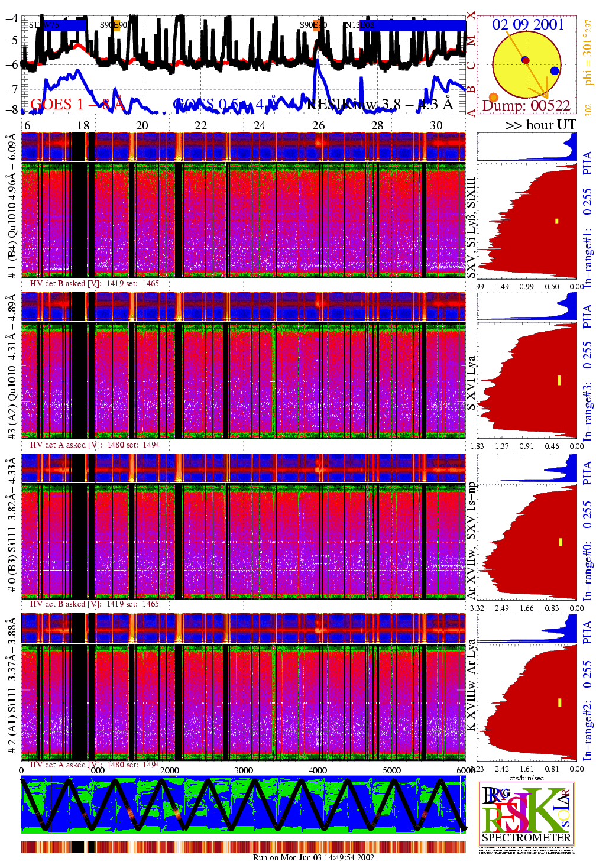Click the 02 09 2001 date label
The width and height of the screenshot is (596, 868).
[x=527, y=24]
